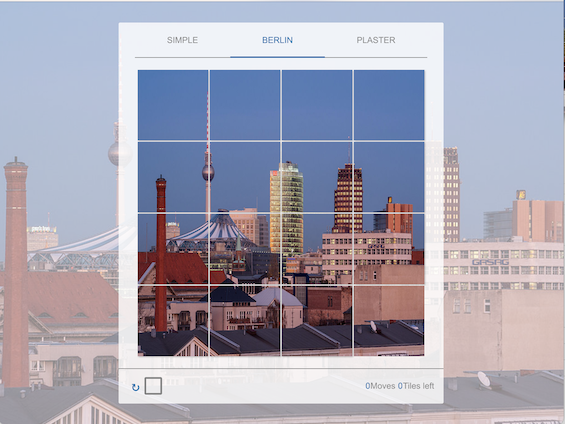Click the tile showing the chimney base
This screenshot has width=565, height=424.
click(173, 321)
